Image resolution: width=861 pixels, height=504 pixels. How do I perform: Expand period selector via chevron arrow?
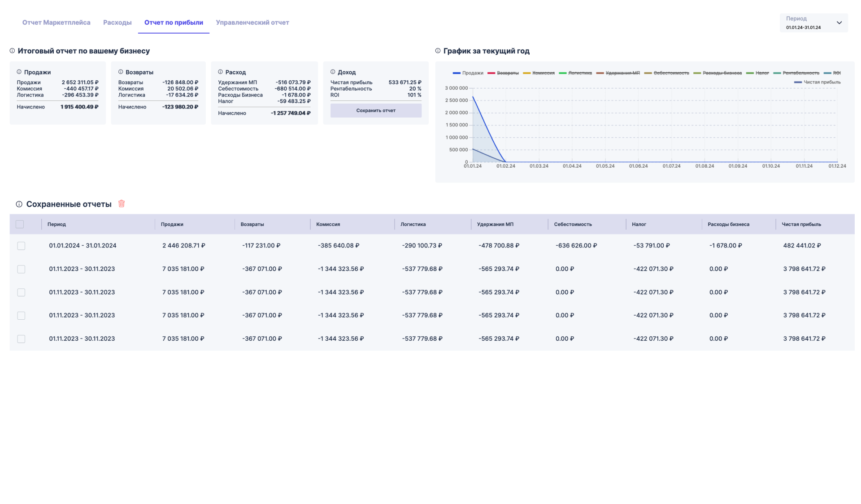pos(839,23)
